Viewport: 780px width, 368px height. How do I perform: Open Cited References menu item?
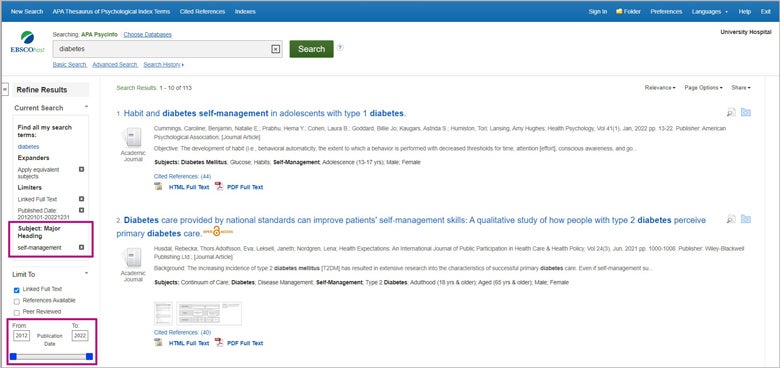[202, 11]
